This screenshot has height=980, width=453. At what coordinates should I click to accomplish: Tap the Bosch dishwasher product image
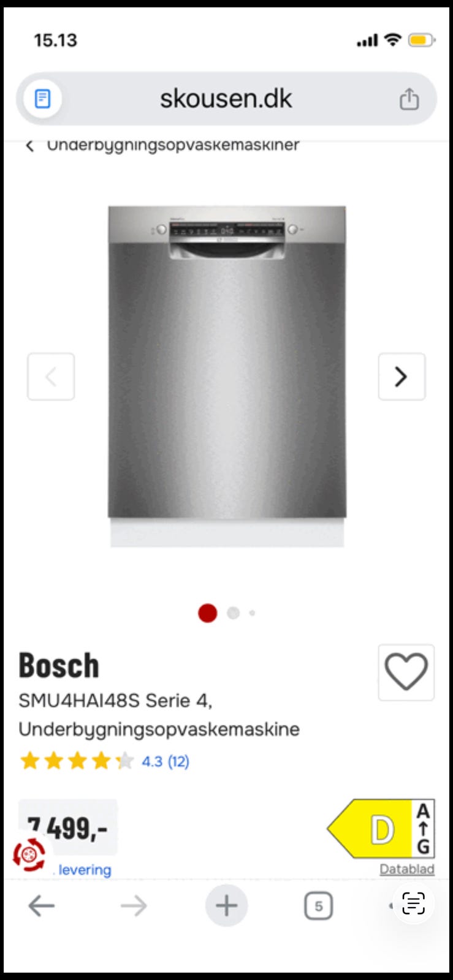227,377
